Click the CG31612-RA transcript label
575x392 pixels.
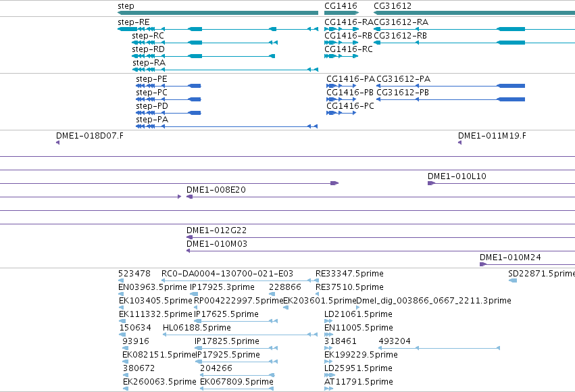pos(401,22)
